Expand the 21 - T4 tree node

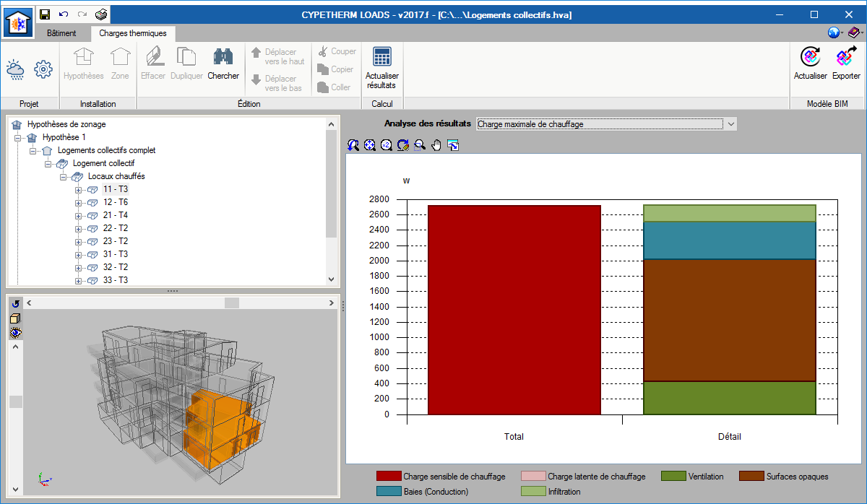(79, 215)
